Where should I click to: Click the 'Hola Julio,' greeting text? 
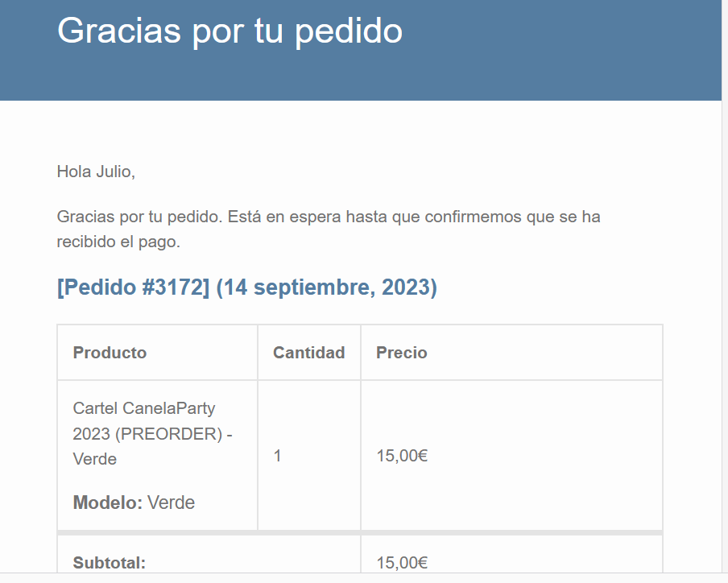(x=96, y=172)
